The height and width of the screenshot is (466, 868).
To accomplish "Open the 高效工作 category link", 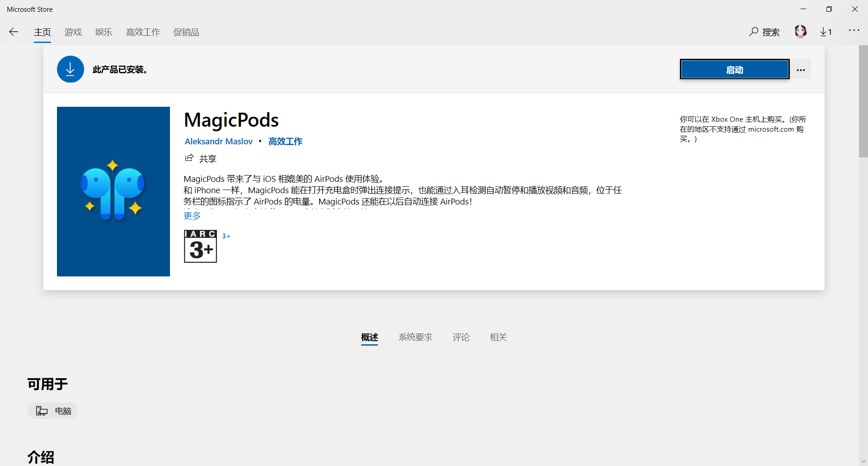I will tap(285, 141).
